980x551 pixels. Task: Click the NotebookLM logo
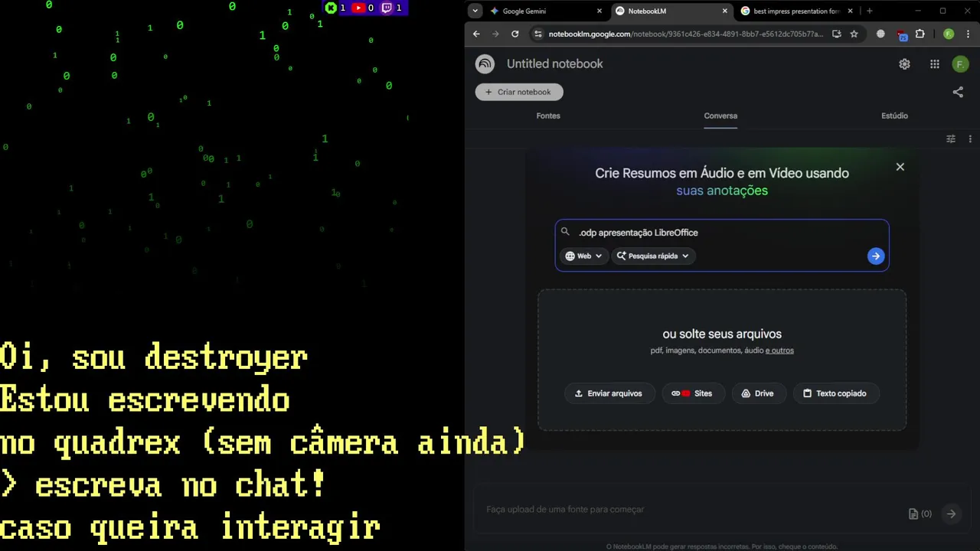click(x=485, y=64)
